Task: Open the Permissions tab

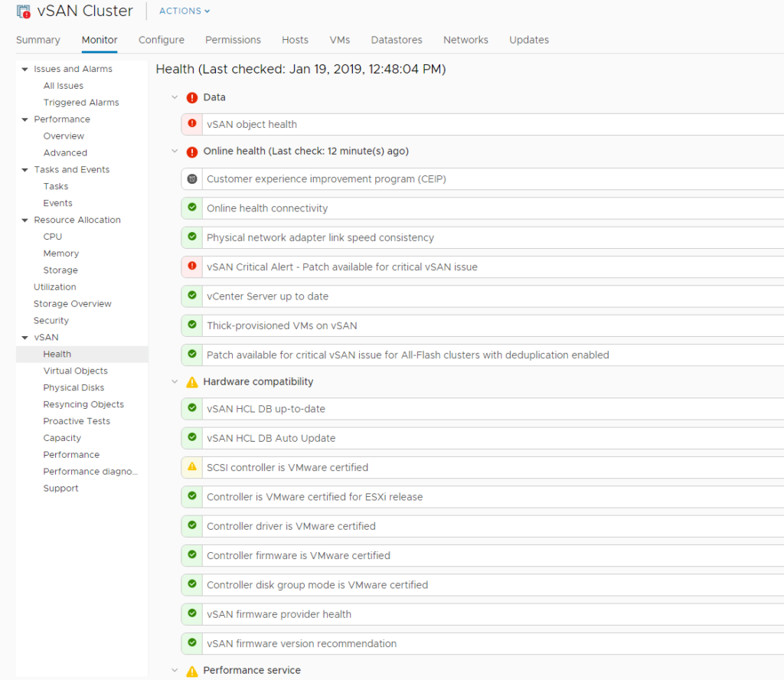Action: click(233, 40)
